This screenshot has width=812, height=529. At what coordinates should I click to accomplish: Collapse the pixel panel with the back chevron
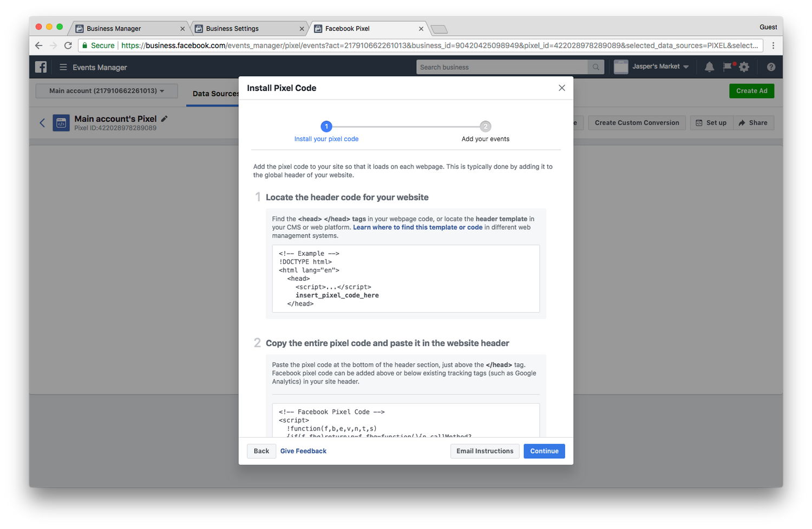[42, 123]
